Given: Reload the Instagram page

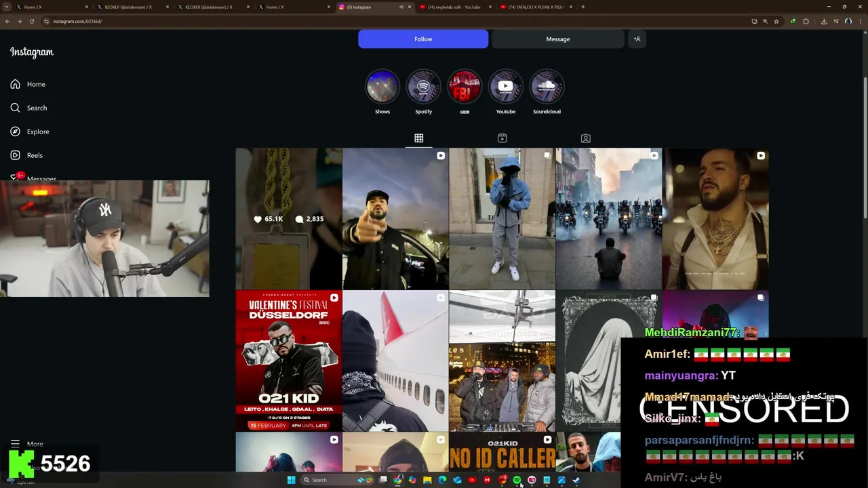Looking at the screenshot, I should coord(31,21).
